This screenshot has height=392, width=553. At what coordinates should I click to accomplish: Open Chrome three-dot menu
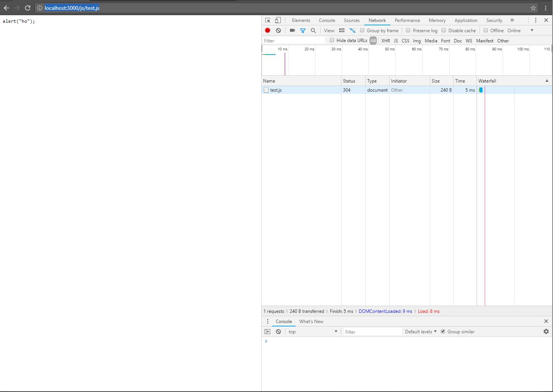tap(546, 8)
